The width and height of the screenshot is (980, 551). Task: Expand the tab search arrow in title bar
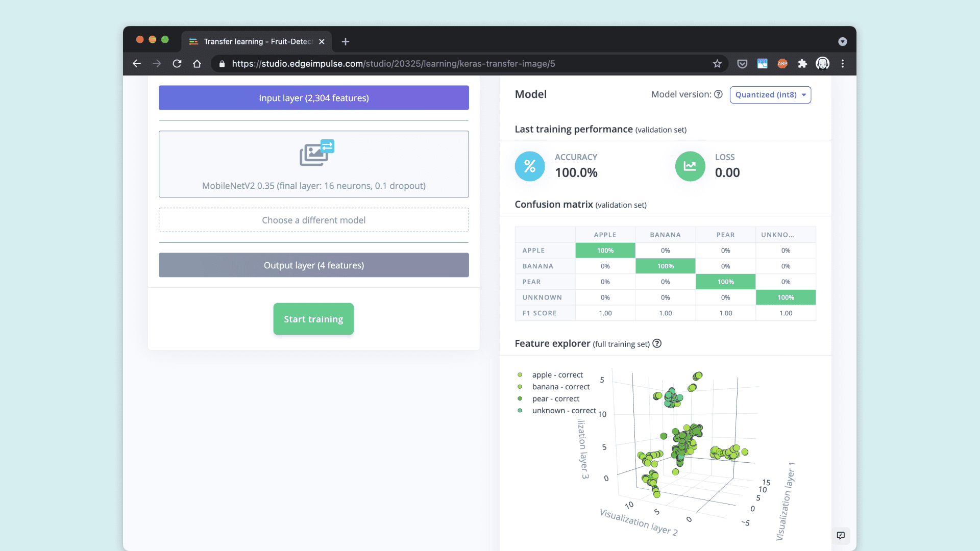tap(842, 42)
